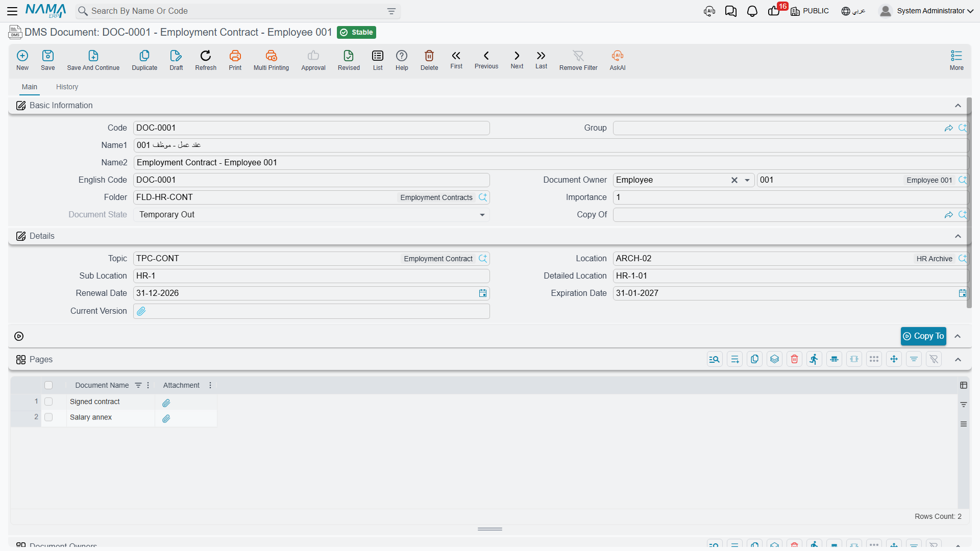Switch to the Main tab

[x=30, y=87]
